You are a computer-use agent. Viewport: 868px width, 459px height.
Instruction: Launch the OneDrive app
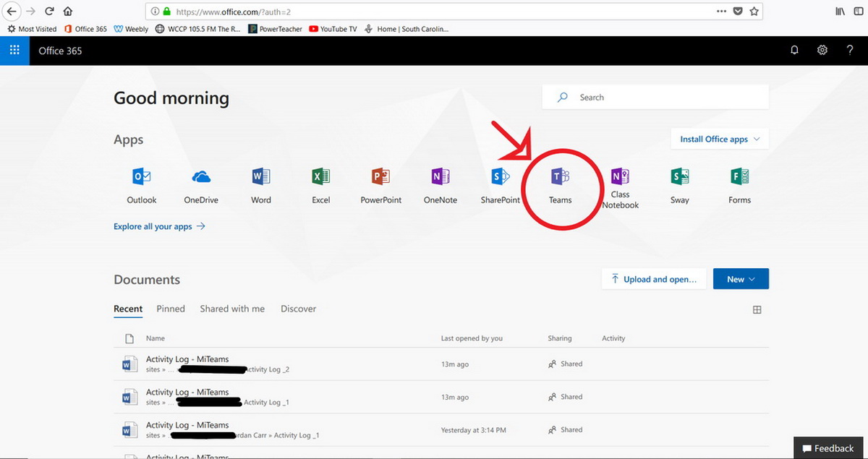[201, 186]
